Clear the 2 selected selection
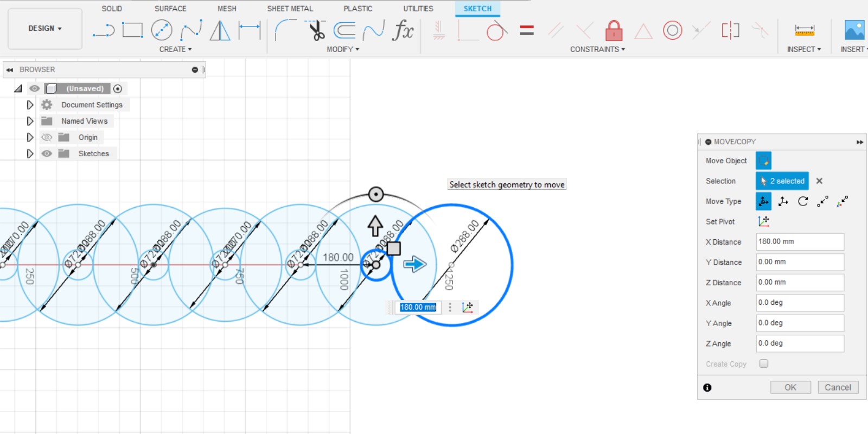The image size is (868, 434). (819, 181)
